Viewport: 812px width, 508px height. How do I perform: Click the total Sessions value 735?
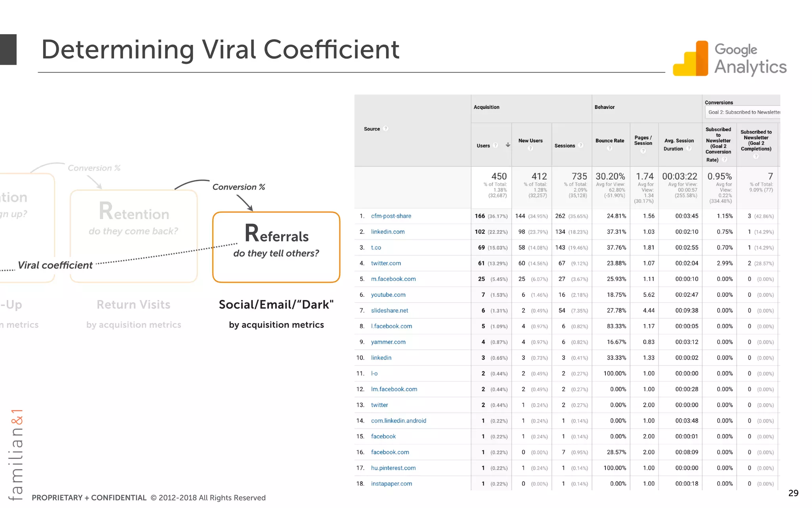pyautogui.click(x=579, y=176)
